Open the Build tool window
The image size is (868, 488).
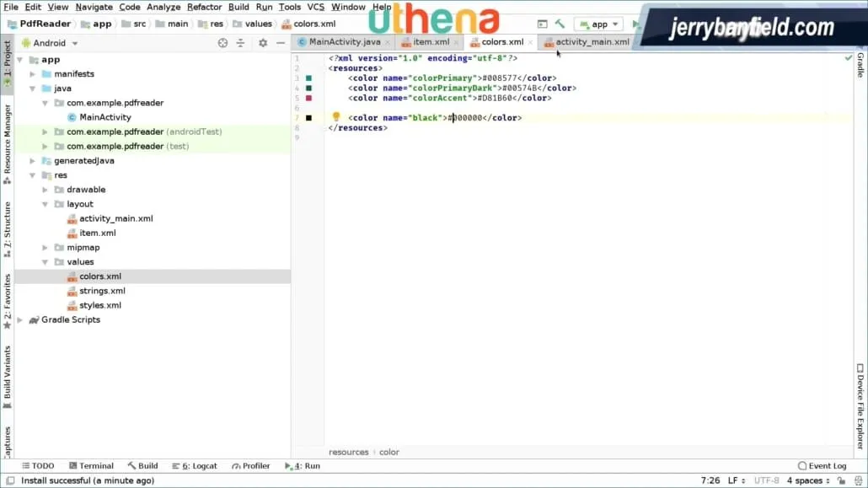pos(142,466)
